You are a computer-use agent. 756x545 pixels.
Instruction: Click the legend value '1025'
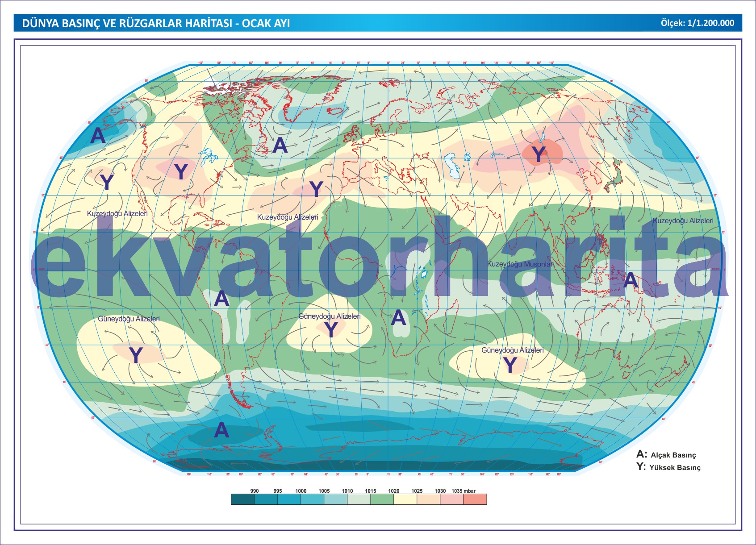pos(417,491)
